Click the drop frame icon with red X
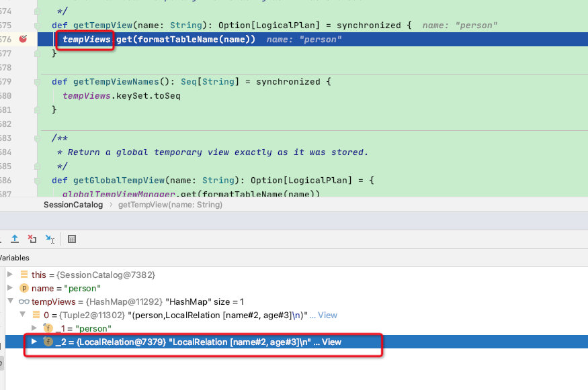 [x=32, y=239]
